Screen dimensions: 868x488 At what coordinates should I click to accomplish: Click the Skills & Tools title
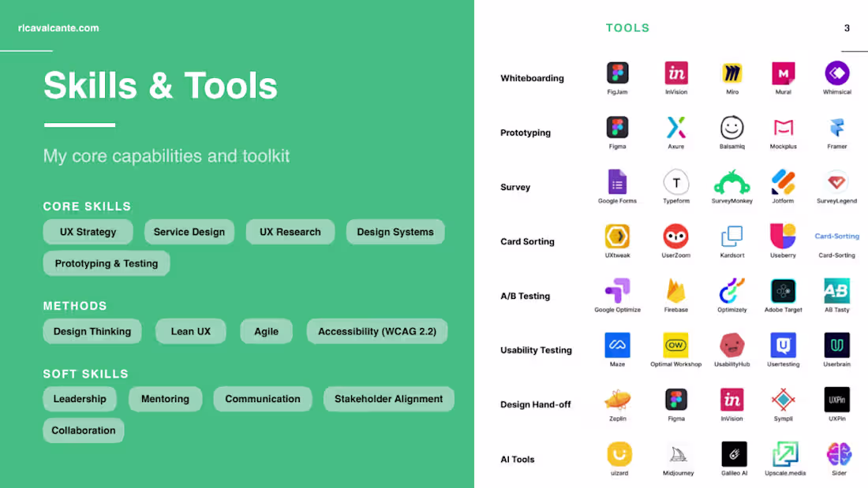pyautogui.click(x=160, y=86)
